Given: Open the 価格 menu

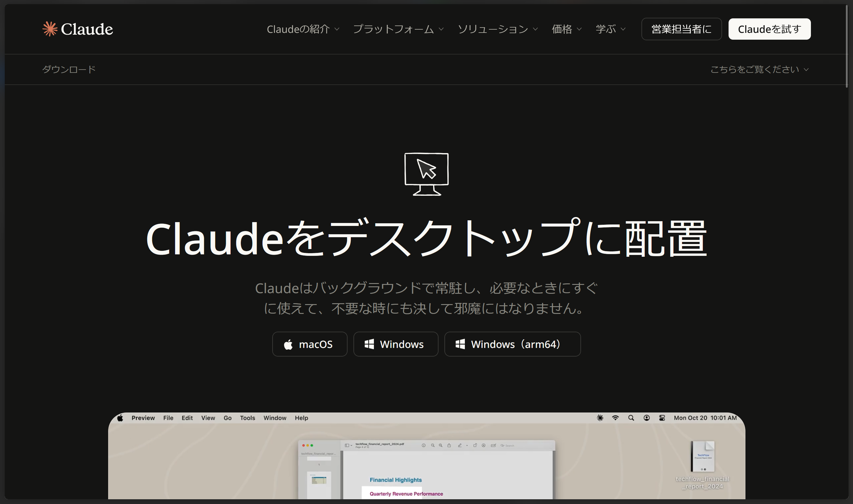Looking at the screenshot, I should [566, 29].
